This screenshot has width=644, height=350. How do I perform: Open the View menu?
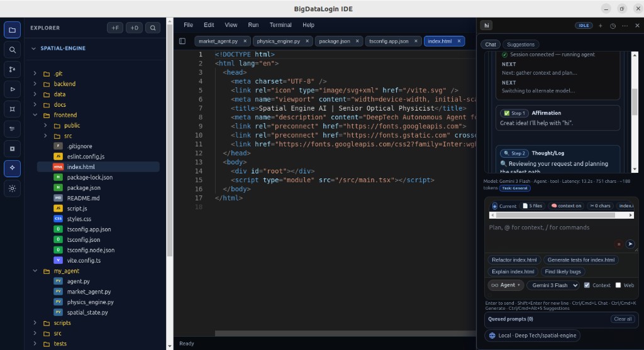231,25
